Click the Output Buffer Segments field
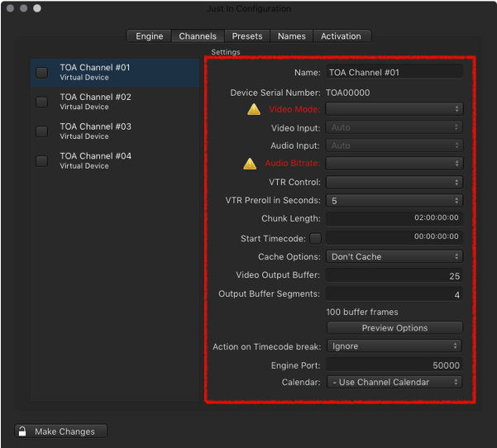497x448 pixels. click(x=394, y=294)
